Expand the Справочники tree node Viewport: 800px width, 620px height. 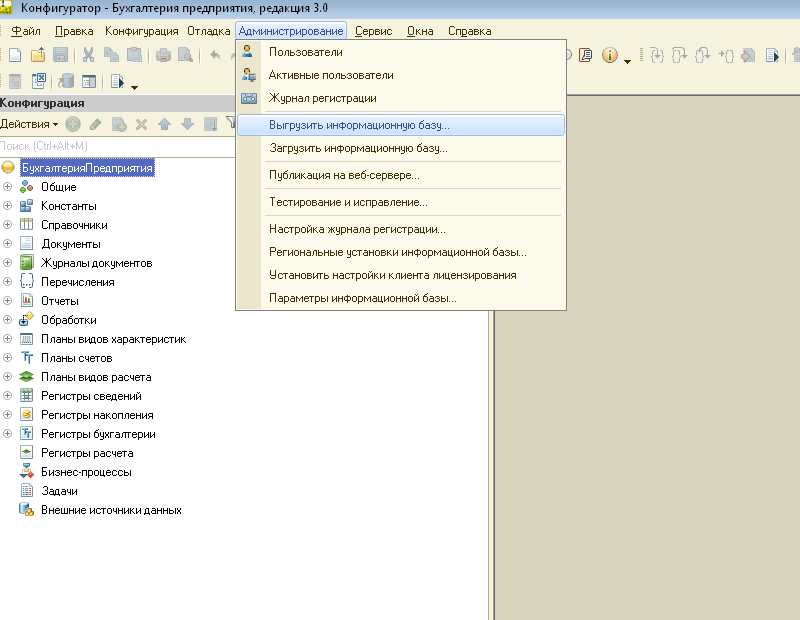click(8, 225)
